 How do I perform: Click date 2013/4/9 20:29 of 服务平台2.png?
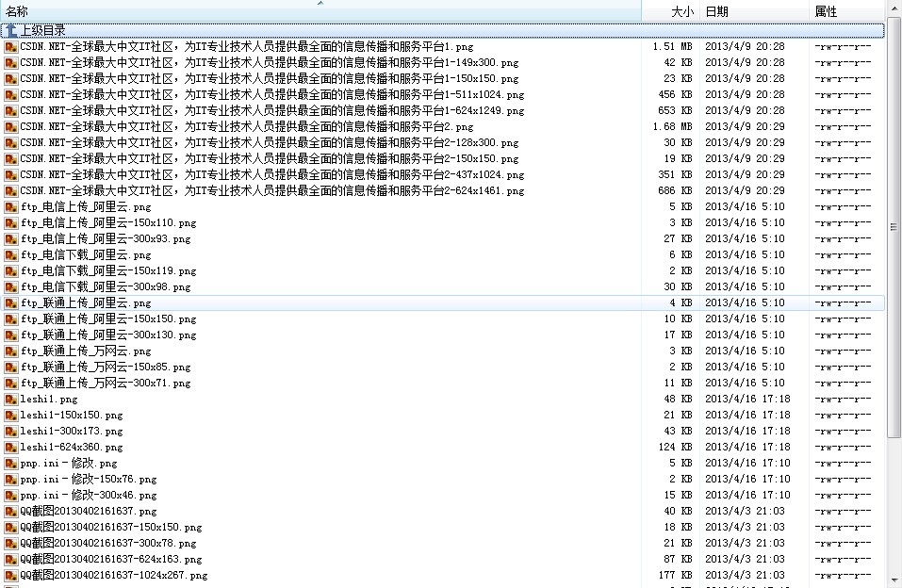[x=745, y=126]
